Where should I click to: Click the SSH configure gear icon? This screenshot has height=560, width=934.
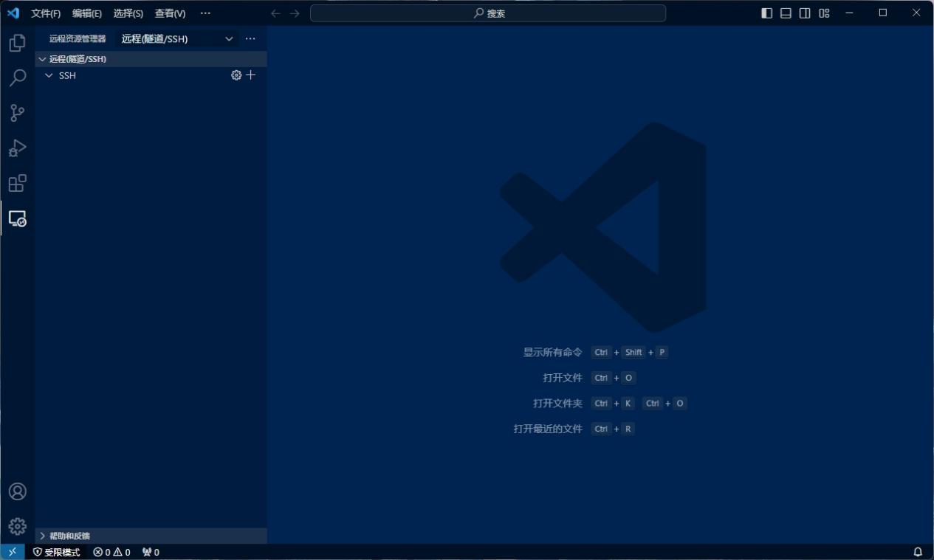[236, 75]
